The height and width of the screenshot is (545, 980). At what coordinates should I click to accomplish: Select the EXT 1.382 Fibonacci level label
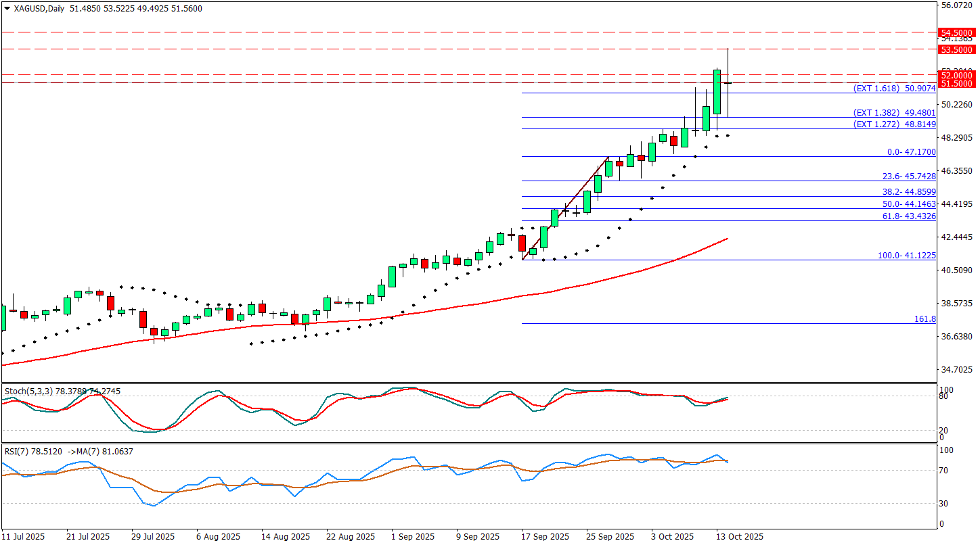tap(894, 113)
